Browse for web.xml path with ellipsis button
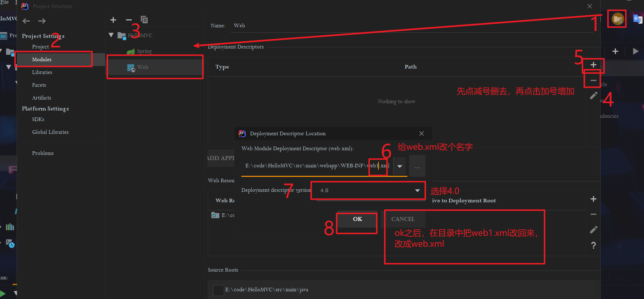 click(417, 166)
